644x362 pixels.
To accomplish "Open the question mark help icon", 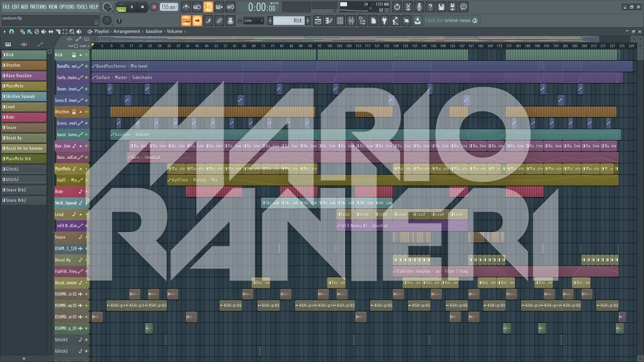I will pyautogui.click(x=430, y=7).
